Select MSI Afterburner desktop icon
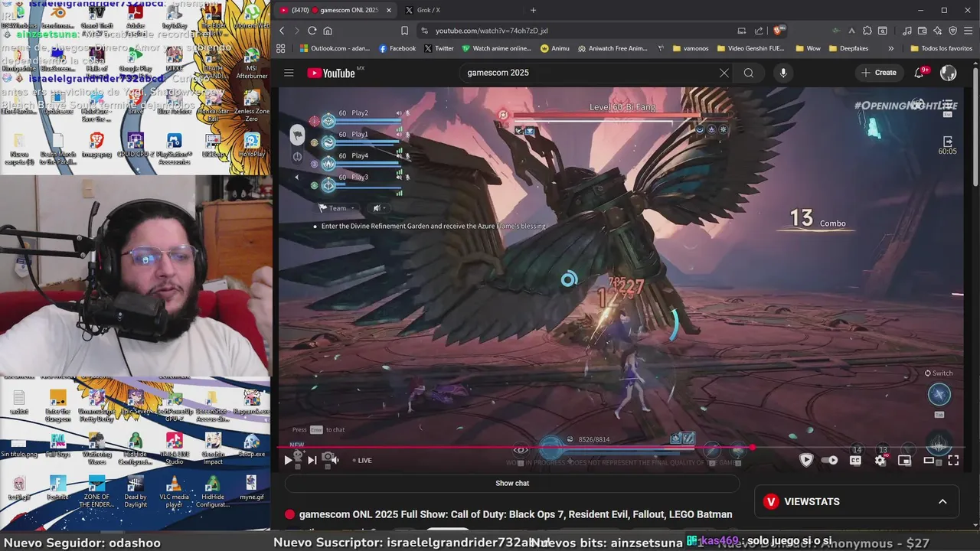Screen dimensions: 980x551 [x=252, y=64]
